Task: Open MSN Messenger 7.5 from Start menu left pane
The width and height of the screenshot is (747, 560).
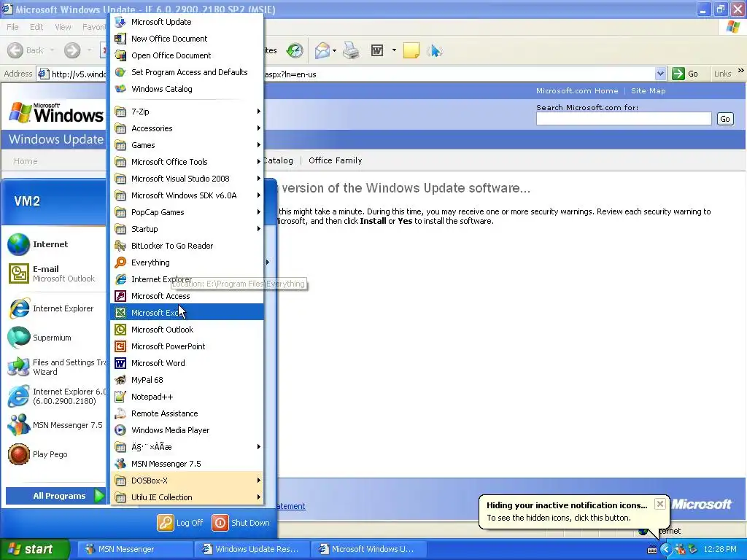Action: coord(55,425)
